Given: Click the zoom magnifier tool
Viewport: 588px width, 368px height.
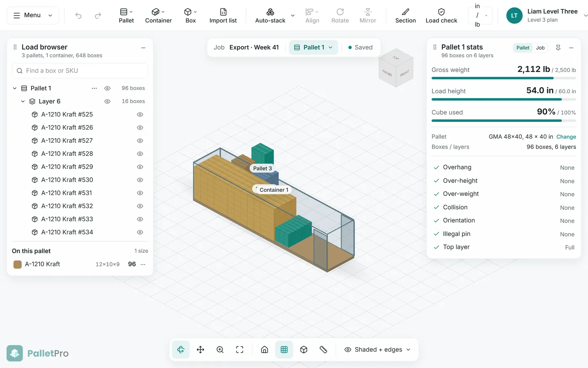Looking at the screenshot, I should pyautogui.click(x=220, y=350).
